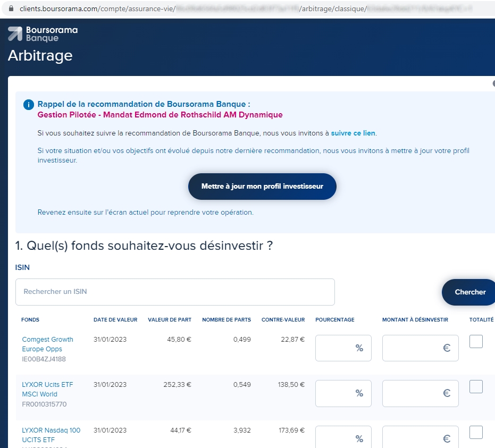Click amount field for Comgest Growth row
495x448 pixels.
pos(420,348)
